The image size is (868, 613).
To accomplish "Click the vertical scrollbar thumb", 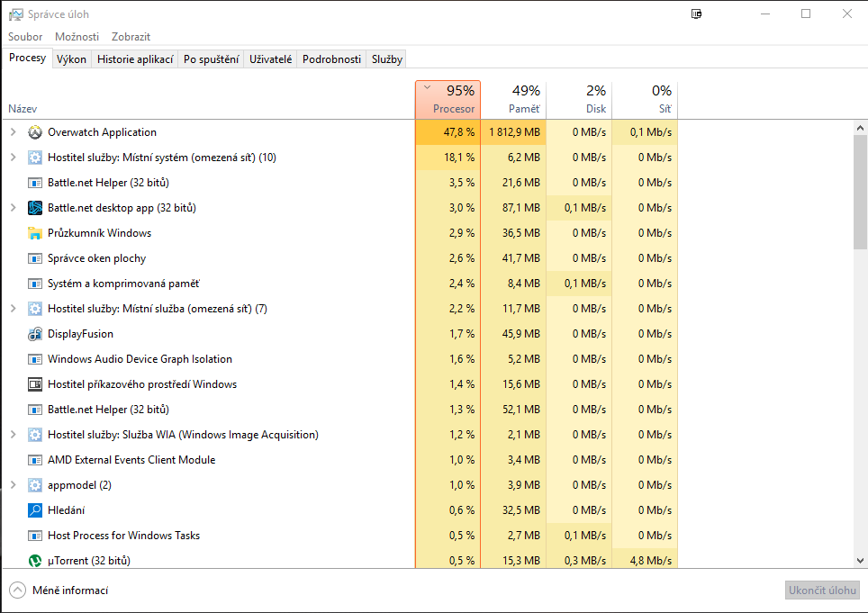I will click(860, 191).
